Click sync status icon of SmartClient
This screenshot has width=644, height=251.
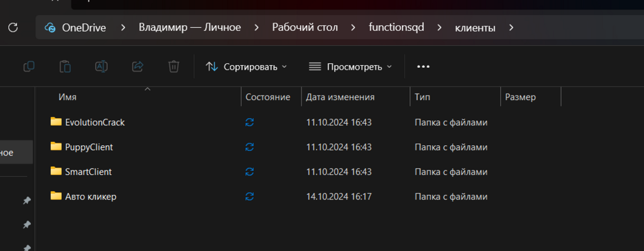point(249,172)
